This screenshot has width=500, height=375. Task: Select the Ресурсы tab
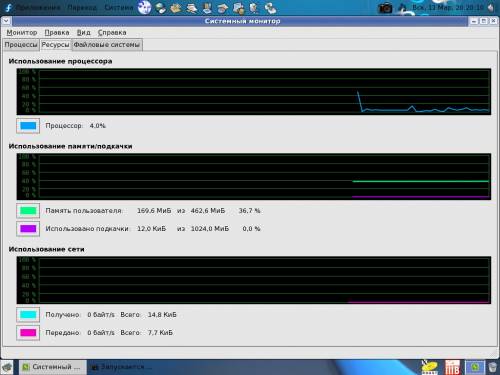(55, 45)
